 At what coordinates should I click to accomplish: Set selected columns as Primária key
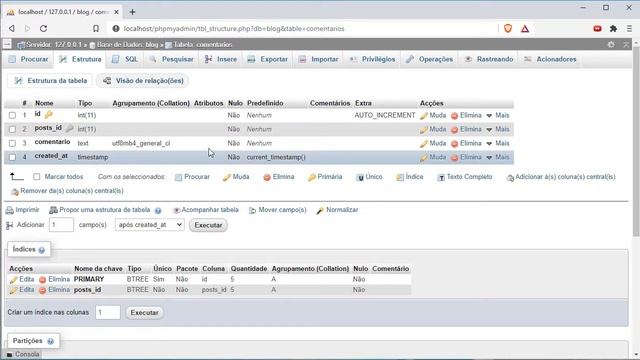coord(325,177)
